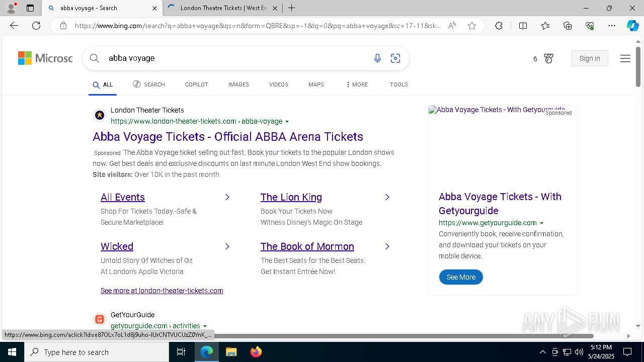Open Abba Voyage Tickets With Getyourguide link
Viewport: 644px width, 362px height.
(500, 204)
